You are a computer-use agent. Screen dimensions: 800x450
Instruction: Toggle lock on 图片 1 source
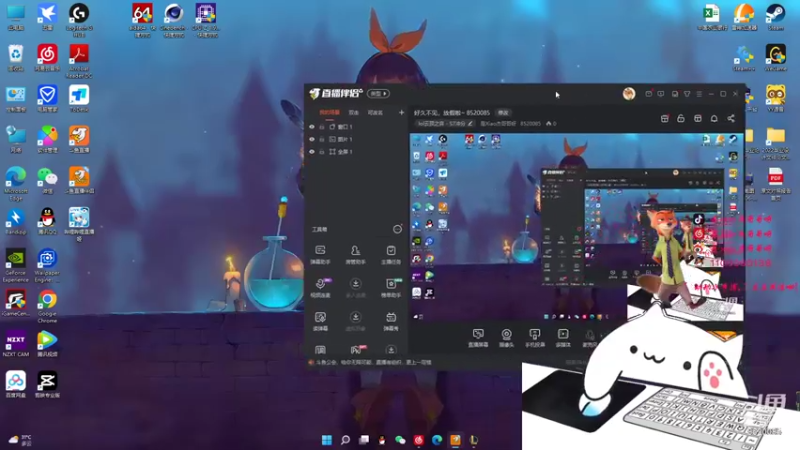[x=322, y=139]
